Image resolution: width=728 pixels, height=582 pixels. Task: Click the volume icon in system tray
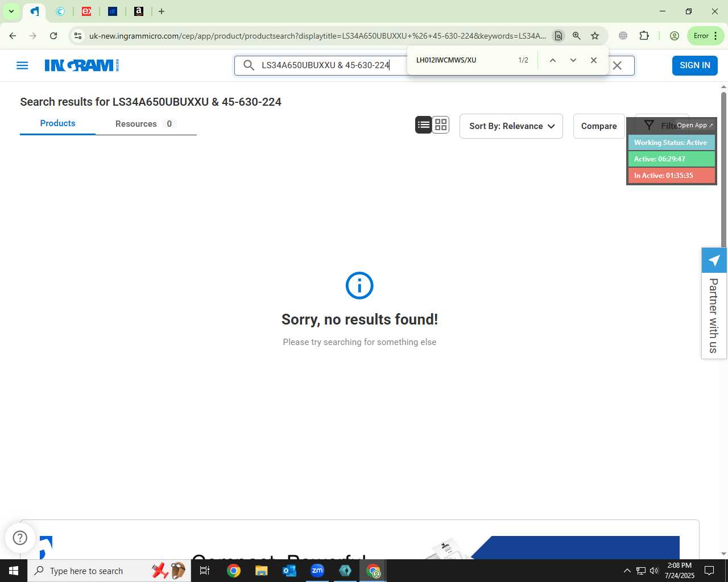654,571
